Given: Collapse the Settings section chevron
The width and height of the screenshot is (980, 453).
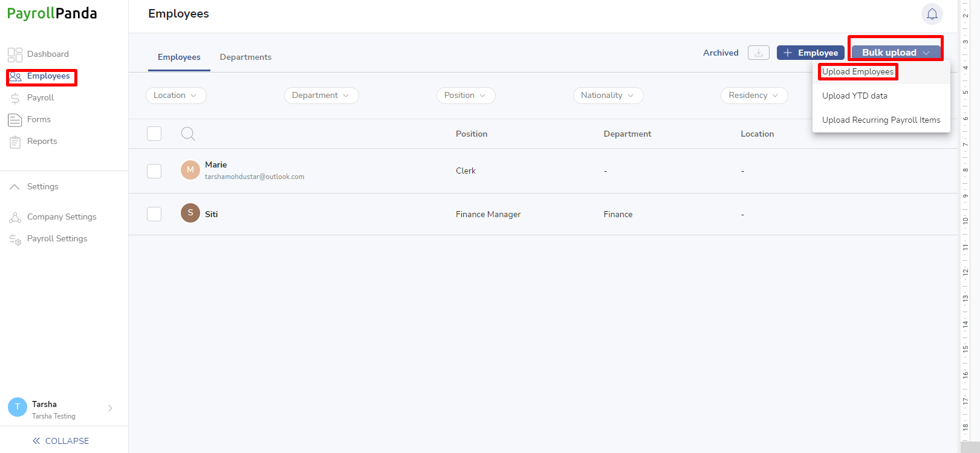Looking at the screenshot, I should [x=15, y=186].
